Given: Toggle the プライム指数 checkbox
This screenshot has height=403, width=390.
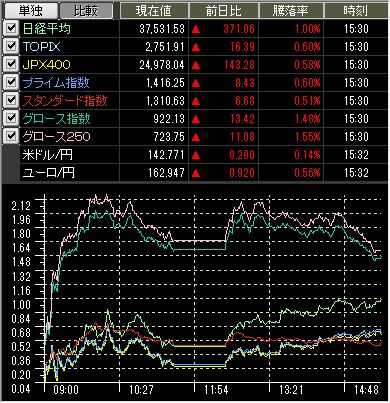Looking at the screenshot, I should (11, 82).
